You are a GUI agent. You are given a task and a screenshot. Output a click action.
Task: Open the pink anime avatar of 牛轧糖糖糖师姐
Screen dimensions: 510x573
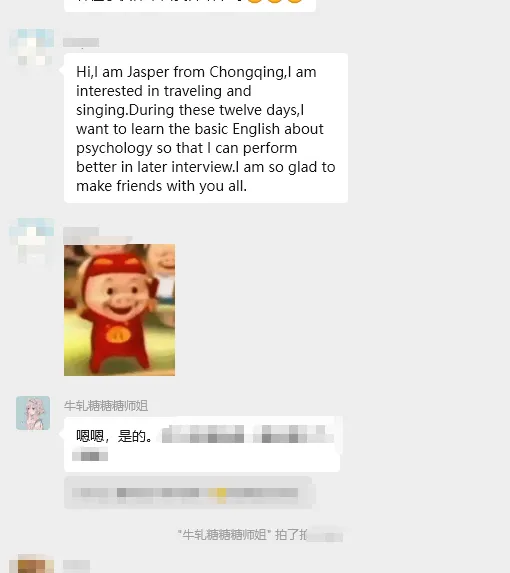coord(33,413)
